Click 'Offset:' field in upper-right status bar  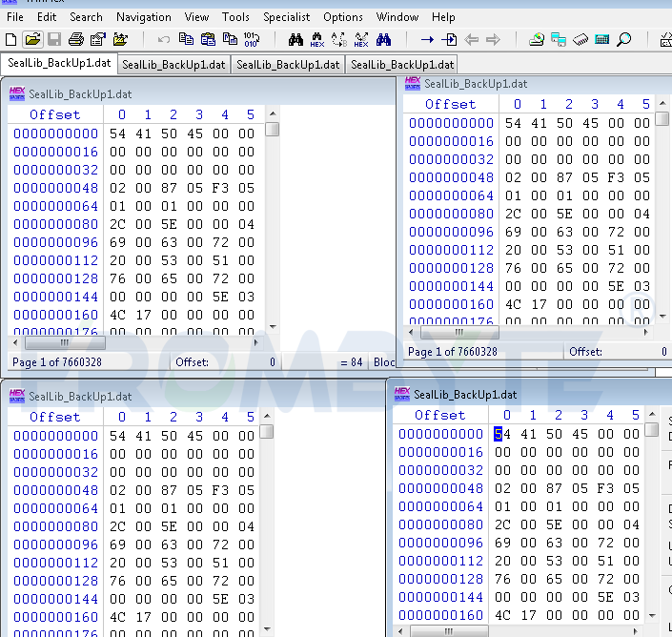(x=616, y=352)
